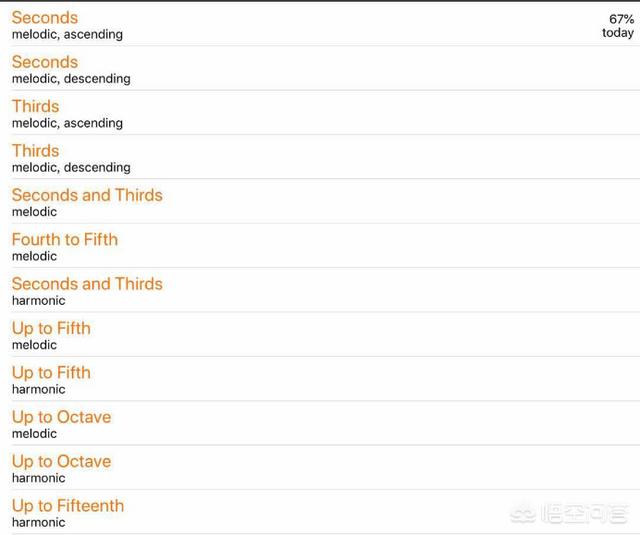The image size is (640, 535).
Task: Start the harmonic Up to Fifth exercise
Action: 51,373
